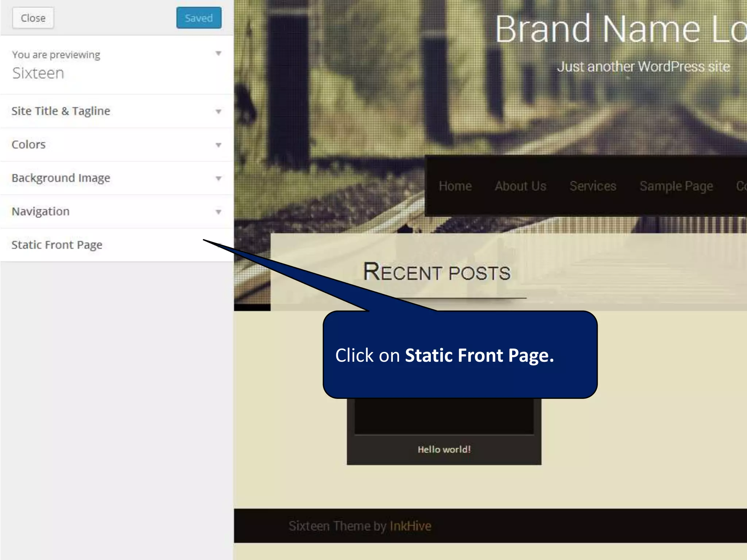The width and height of the screenshot is (747, 560).
Task: Open About Us in preview menu
Action: 520,186
